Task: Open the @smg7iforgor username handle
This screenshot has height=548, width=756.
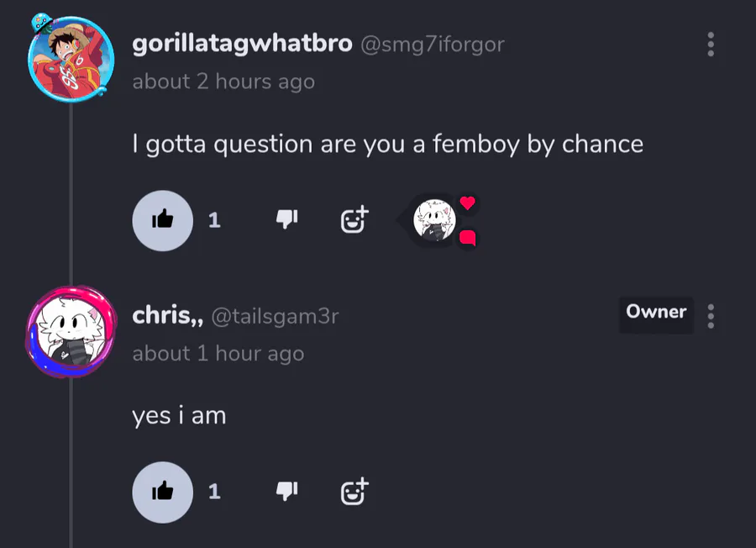Action: coord(433,45)
